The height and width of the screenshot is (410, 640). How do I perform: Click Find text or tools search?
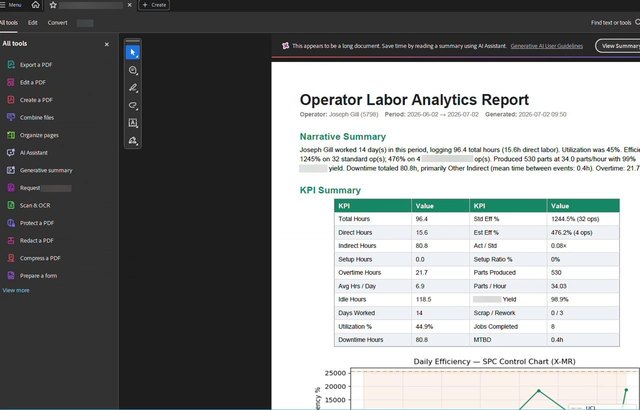pos(615,23)
